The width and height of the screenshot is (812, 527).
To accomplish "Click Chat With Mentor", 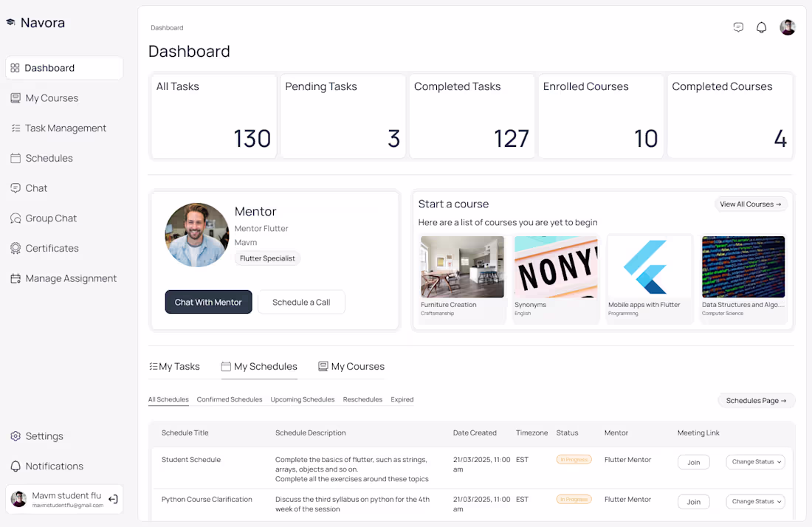I will 208,302.
